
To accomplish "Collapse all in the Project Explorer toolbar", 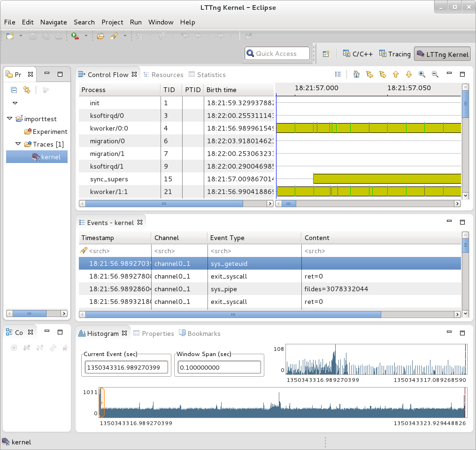I will (14, 90).
